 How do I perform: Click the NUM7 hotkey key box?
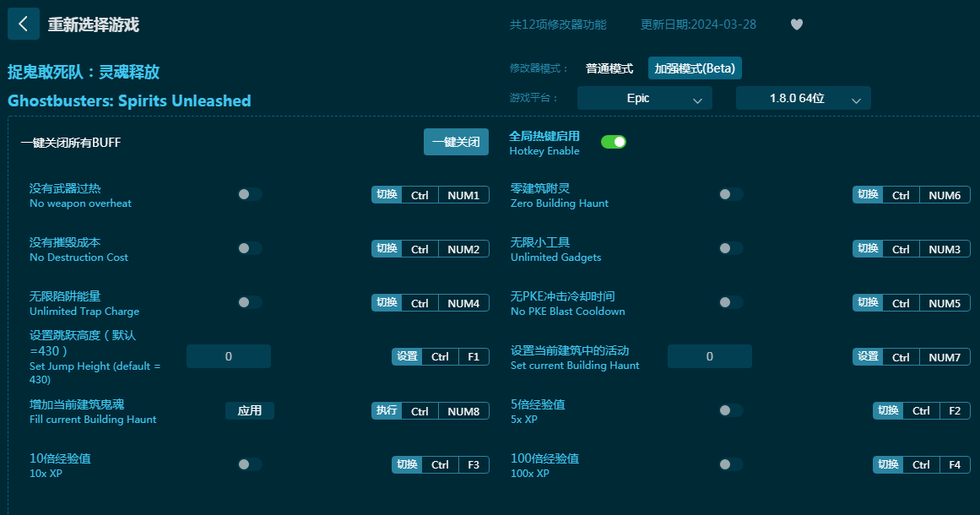click(945, 356)
